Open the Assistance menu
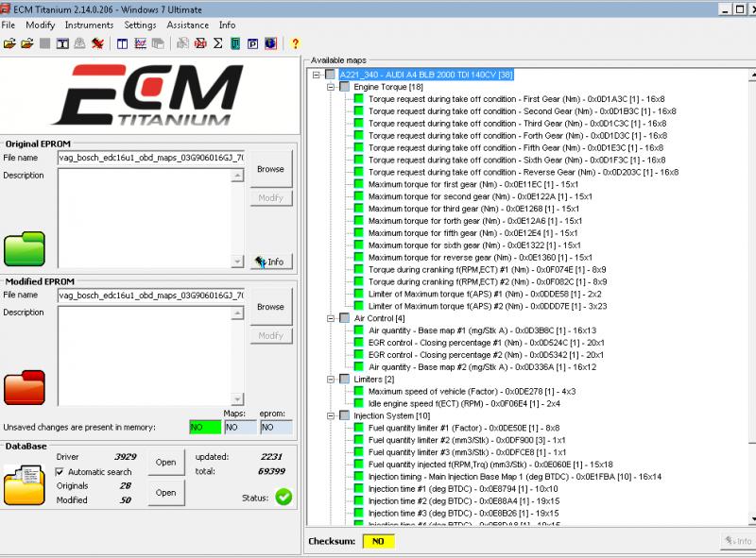 (187, 25)
